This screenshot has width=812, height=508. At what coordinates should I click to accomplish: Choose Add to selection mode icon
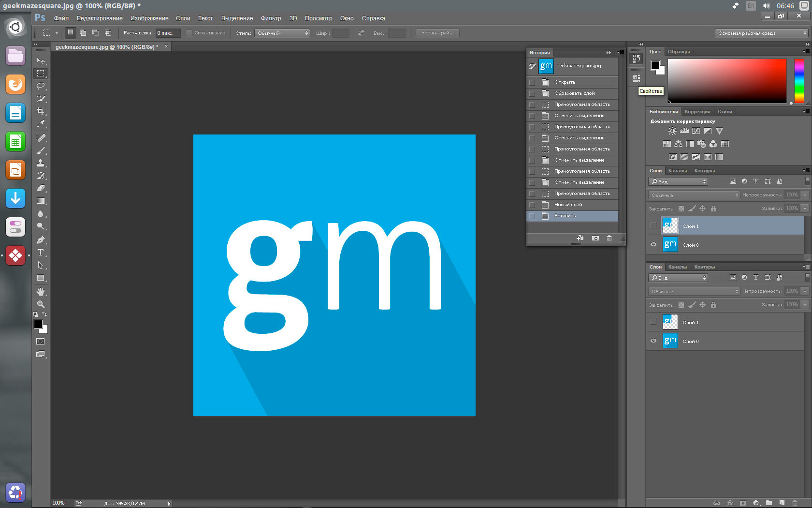83,33
